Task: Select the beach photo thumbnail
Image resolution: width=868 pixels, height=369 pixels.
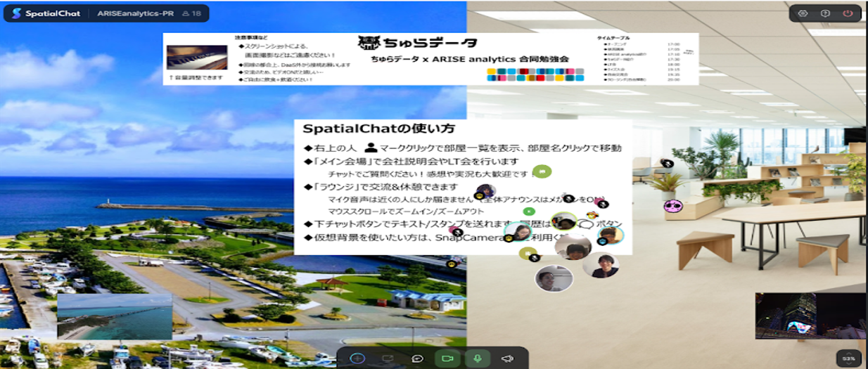Action: (x=114, y=316)
